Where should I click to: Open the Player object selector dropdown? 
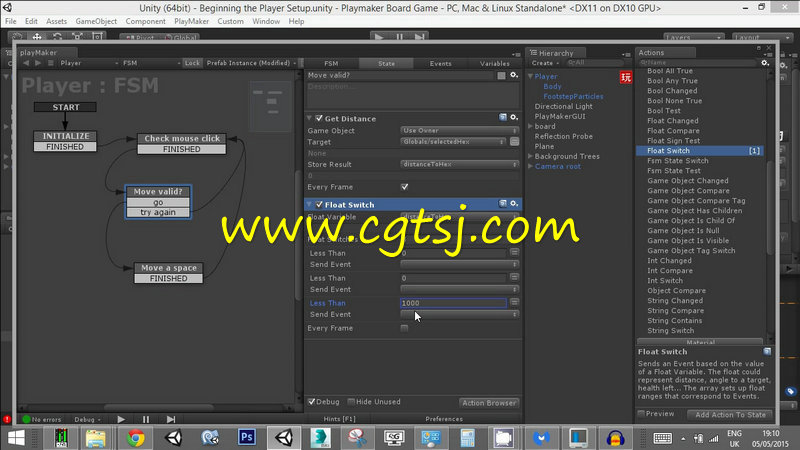click(89, 63)
